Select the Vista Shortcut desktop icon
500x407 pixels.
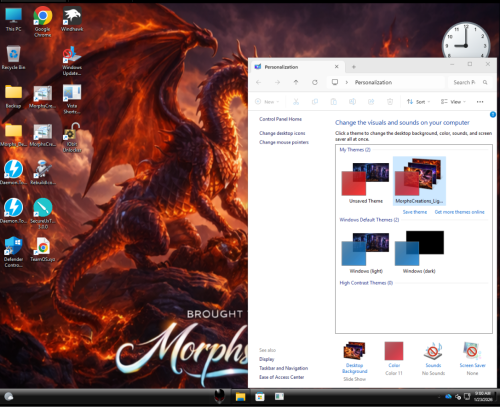pos(72,99)
